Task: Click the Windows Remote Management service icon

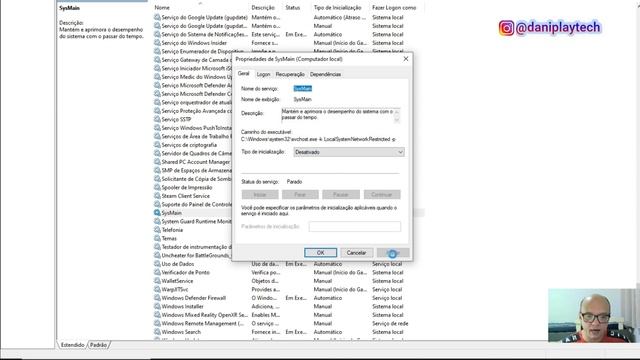Action: click(x=157, y=323)
